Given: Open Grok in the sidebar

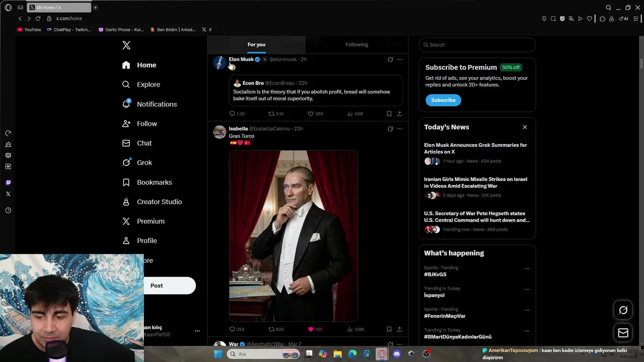Looking at the screenshot, I should point(137,162).
